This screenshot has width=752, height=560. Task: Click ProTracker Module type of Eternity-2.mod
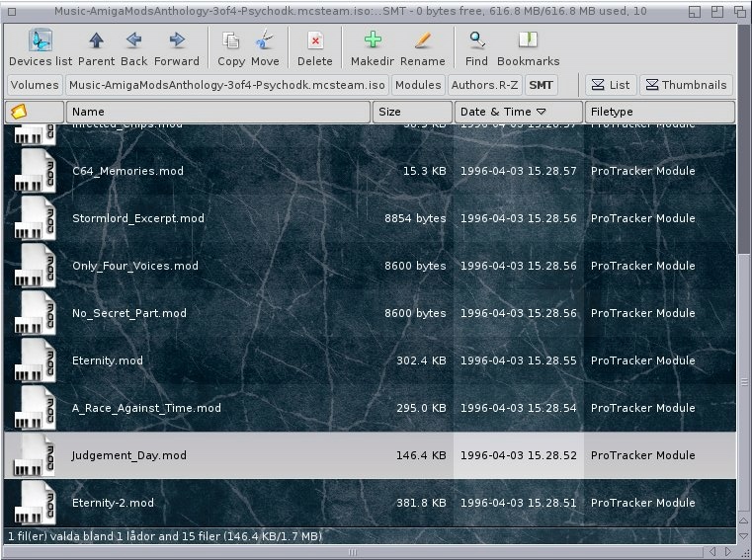tap(642, 503)
